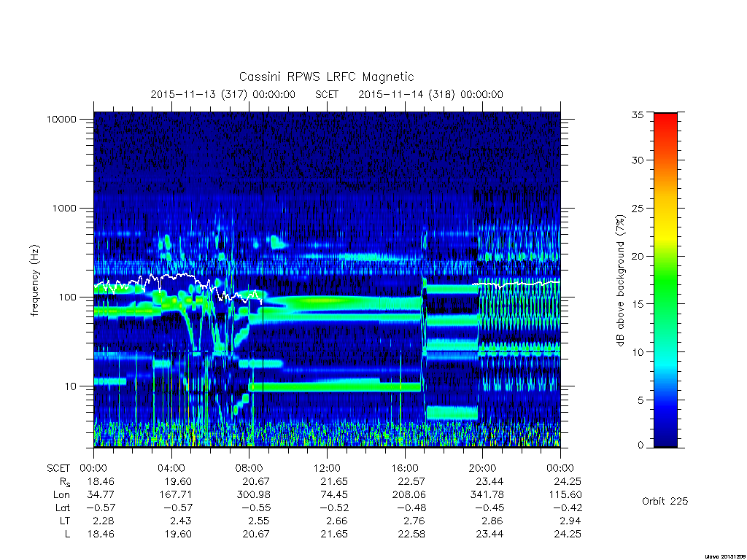Click the color bar gradient scale

click(665, 280)
